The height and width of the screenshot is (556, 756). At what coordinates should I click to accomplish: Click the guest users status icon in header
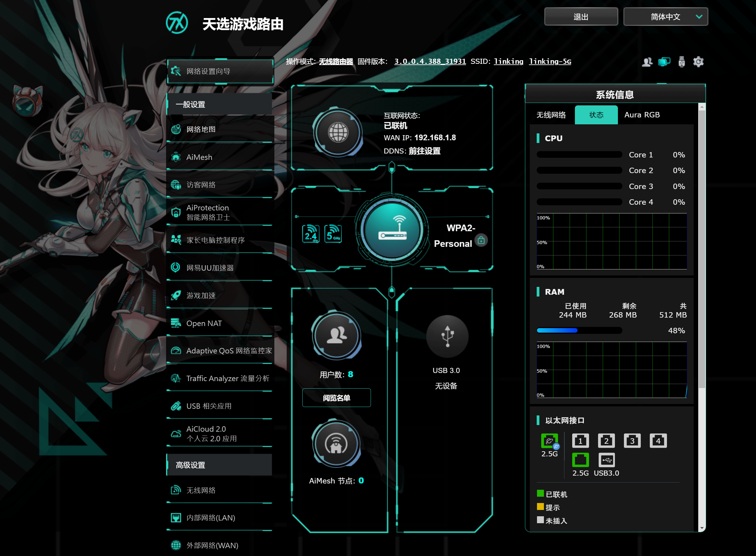pos(647,62)
